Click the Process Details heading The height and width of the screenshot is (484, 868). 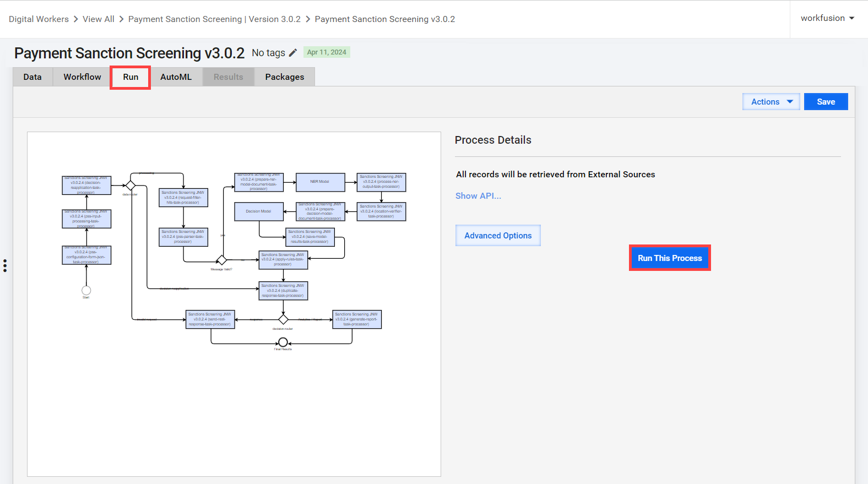pyautogui.click(x=493, y=140)
